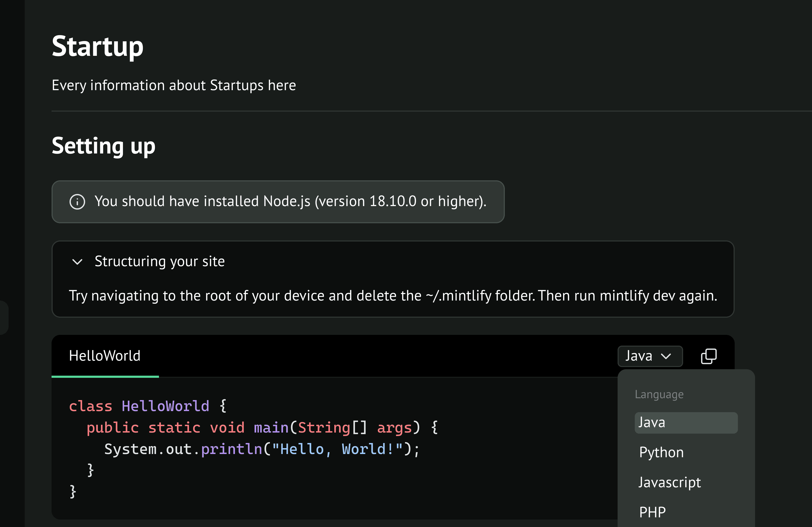Click the 'class HelloWorld' code line
This screenshot has height=527, width=812.
pos(147,406)
